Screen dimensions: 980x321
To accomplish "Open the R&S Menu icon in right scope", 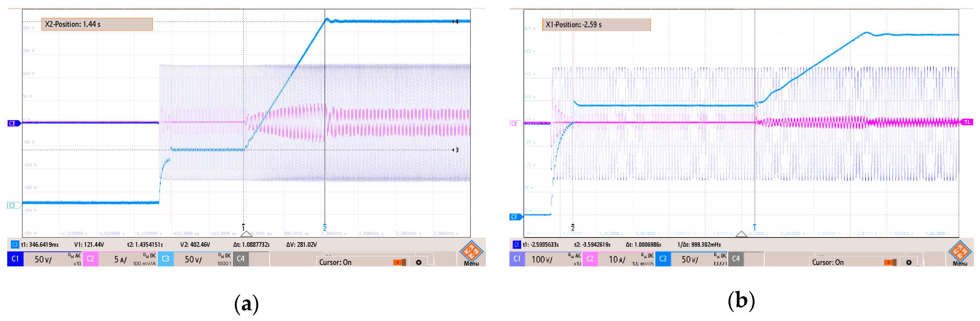I will pyautogui.click(x=960, y=253).
